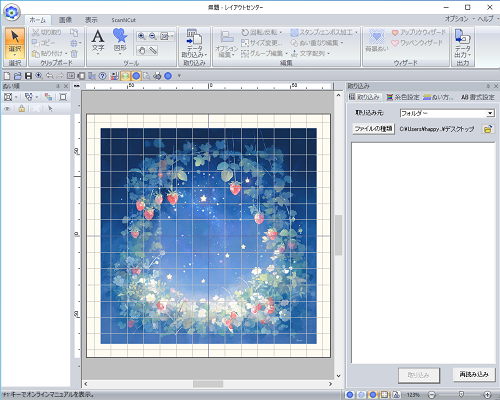The image size is (500, 400).
Task: Click the zoom out magnifier in ribbon
Action: [x=153, y=36]
